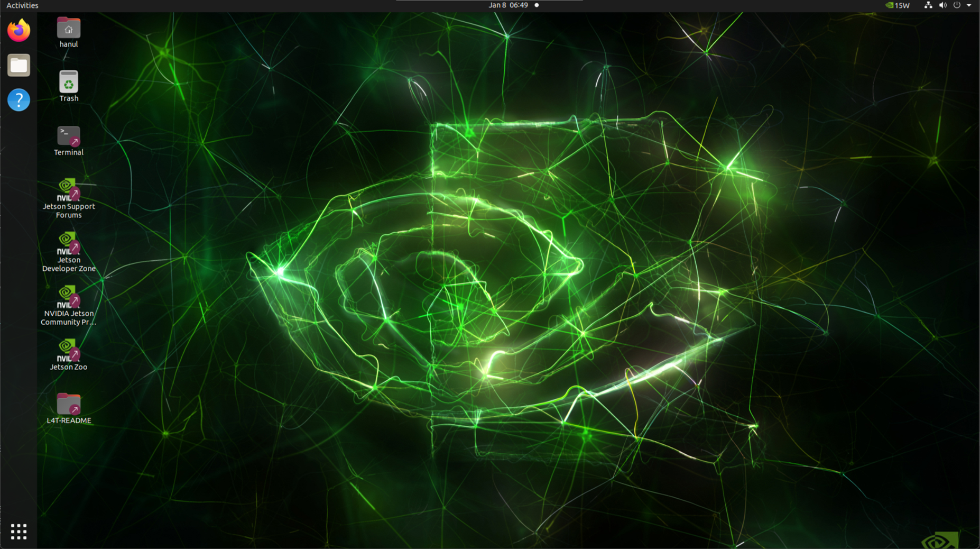Click the network status icon
The image size is (980, 549).
click(x=928, y=5)
